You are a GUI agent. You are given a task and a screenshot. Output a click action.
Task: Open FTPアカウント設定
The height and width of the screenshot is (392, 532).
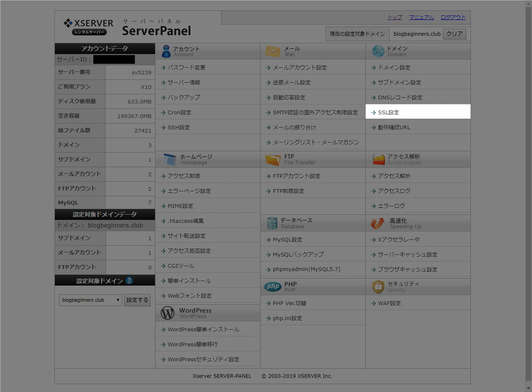297,176
